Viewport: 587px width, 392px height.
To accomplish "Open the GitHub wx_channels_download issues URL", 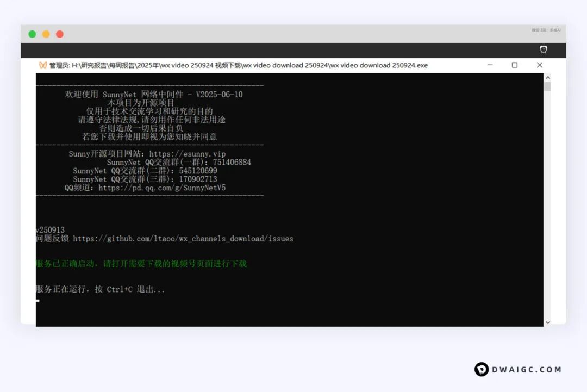I will click(183, 239).
